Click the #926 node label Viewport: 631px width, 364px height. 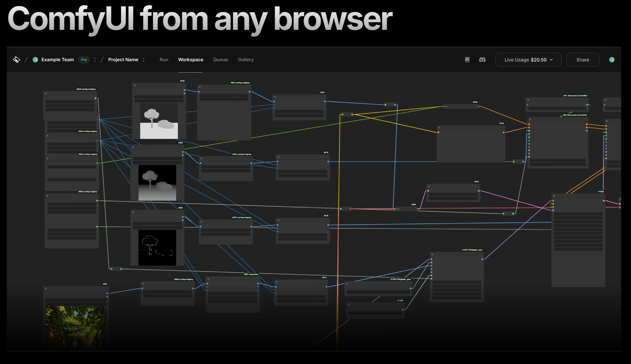(x=475, y=102)
